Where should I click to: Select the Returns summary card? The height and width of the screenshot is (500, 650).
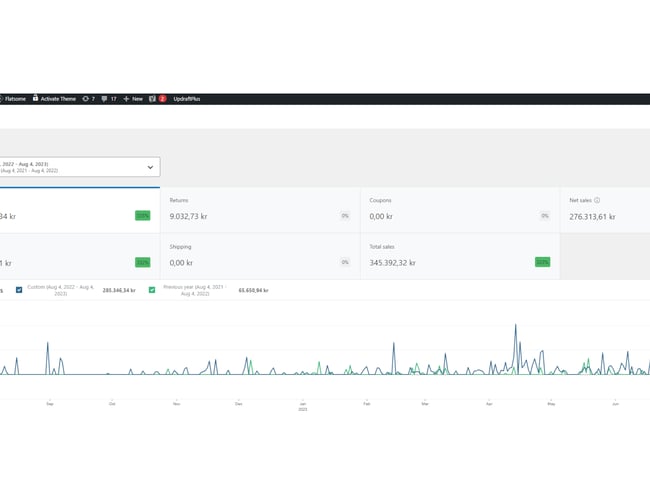260,210
